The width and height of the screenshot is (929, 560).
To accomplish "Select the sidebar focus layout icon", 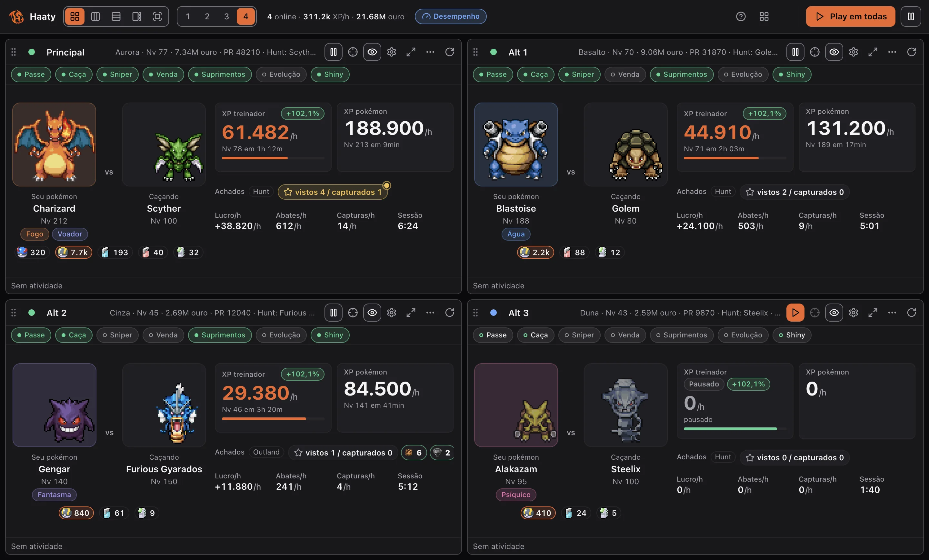I will click(x=136, y=16).
